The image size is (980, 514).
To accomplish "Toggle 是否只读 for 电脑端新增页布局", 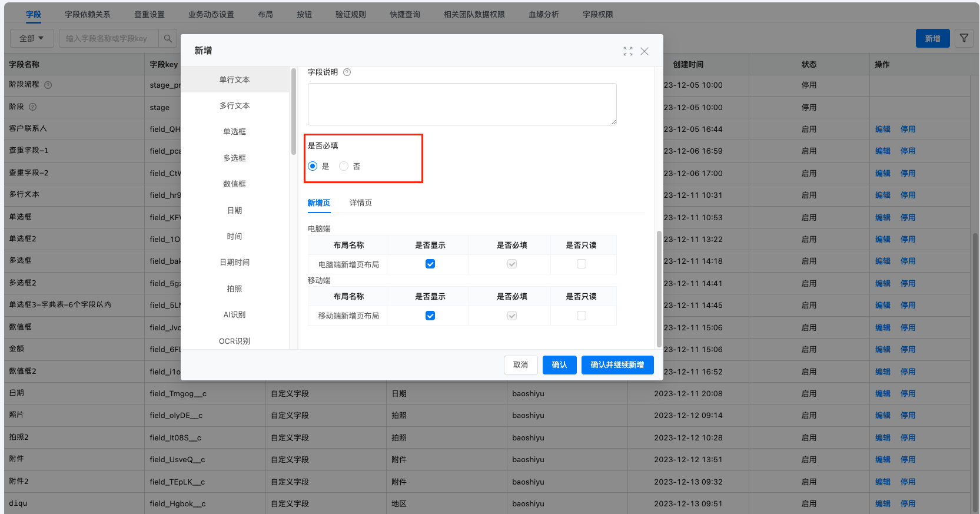I will point(582,264).
